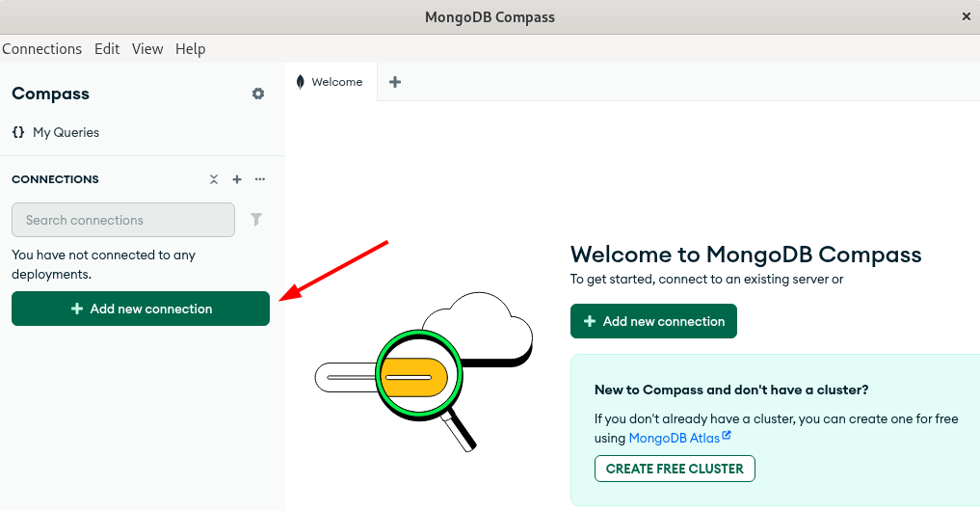Screen dimensions: 980x511
Task: Open a new tab with plus icon
Action: (394, 82)
